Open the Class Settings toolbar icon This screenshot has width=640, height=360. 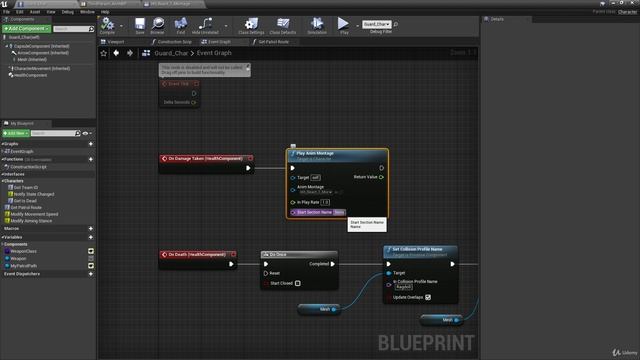[x=251, y=24]
